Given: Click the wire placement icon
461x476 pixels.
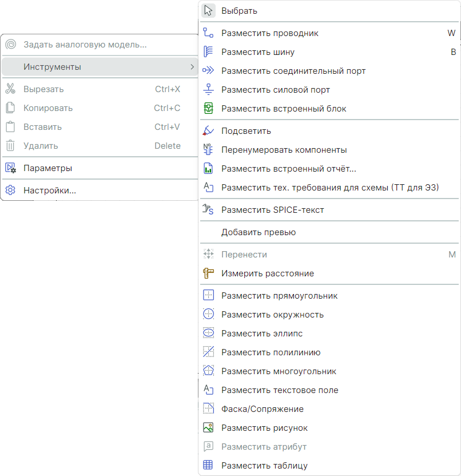Looking at the screenshot, I should (x=208, y=33).
